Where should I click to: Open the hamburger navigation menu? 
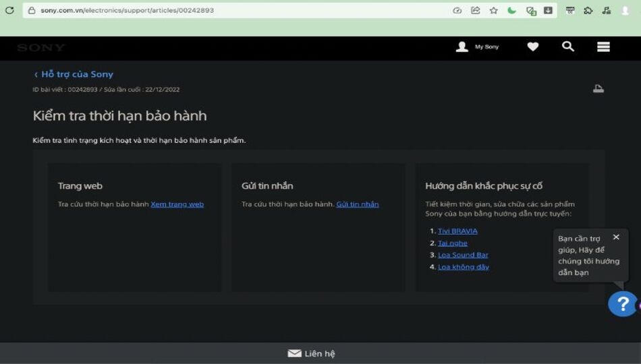603,47
